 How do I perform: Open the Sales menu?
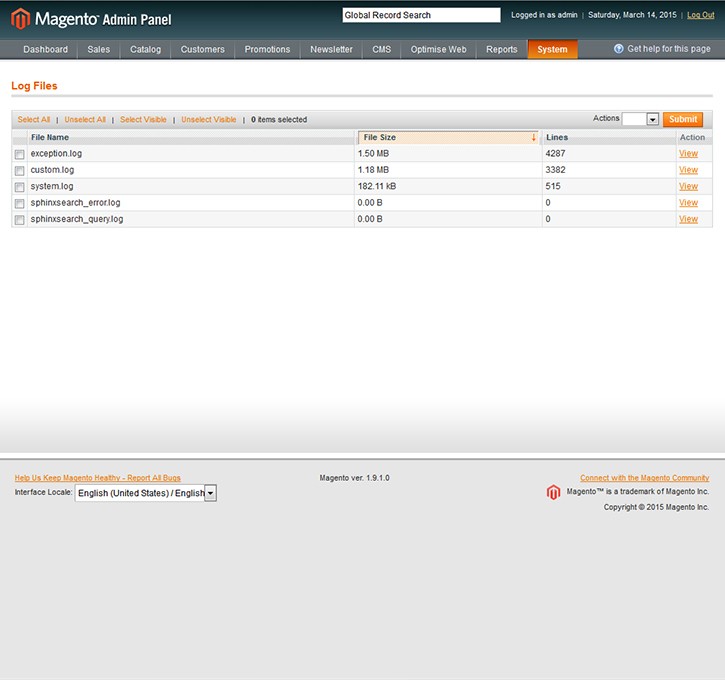pos(98,49)
